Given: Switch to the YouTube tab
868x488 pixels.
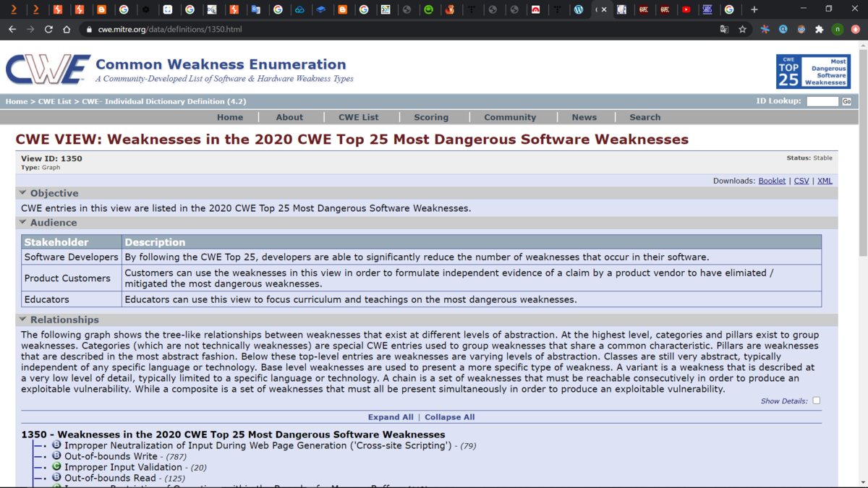Looking at the screenshot, I should click(686, 9).
